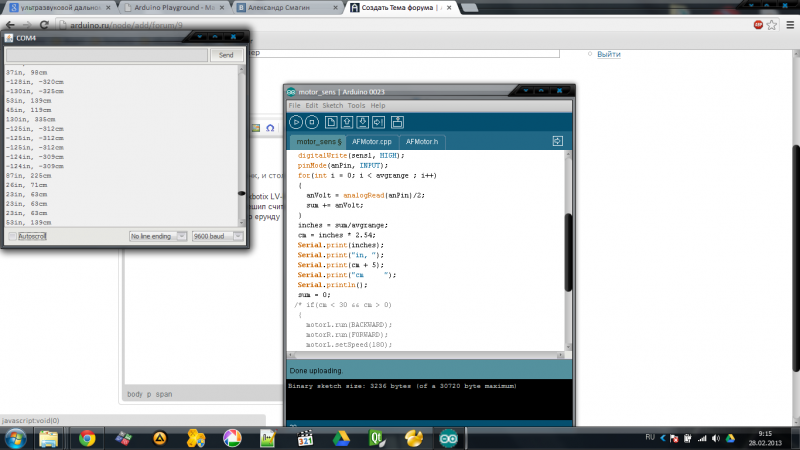Open Google Drive from the taskbar

tap(341, 439)
